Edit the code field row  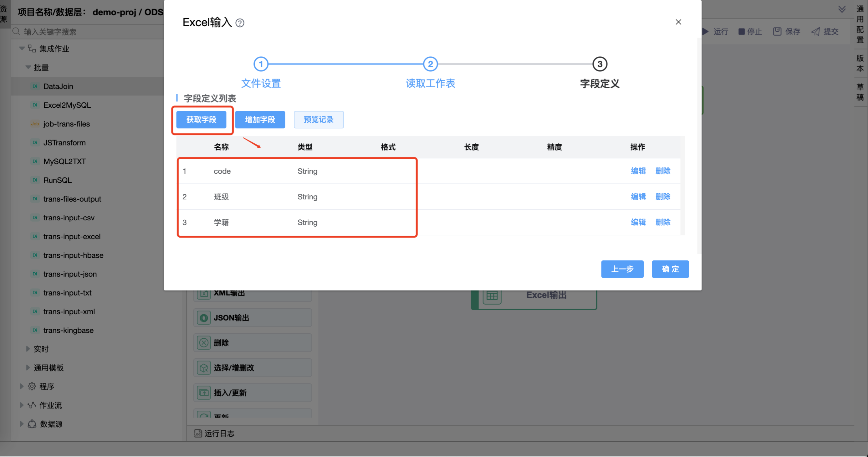click(638, 171)
